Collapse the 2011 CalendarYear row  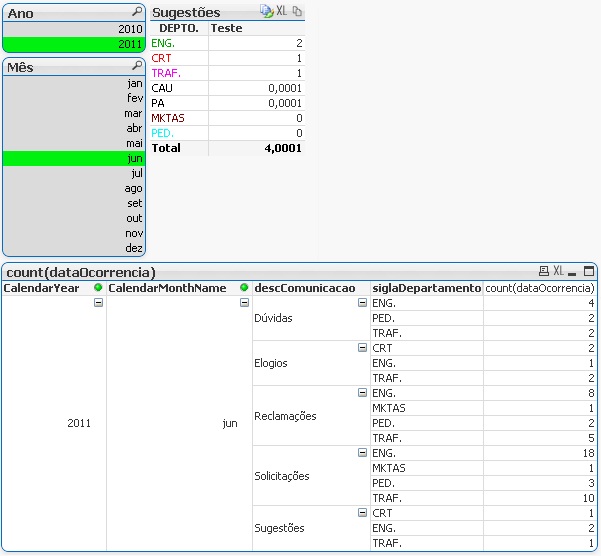coord(98,303)
